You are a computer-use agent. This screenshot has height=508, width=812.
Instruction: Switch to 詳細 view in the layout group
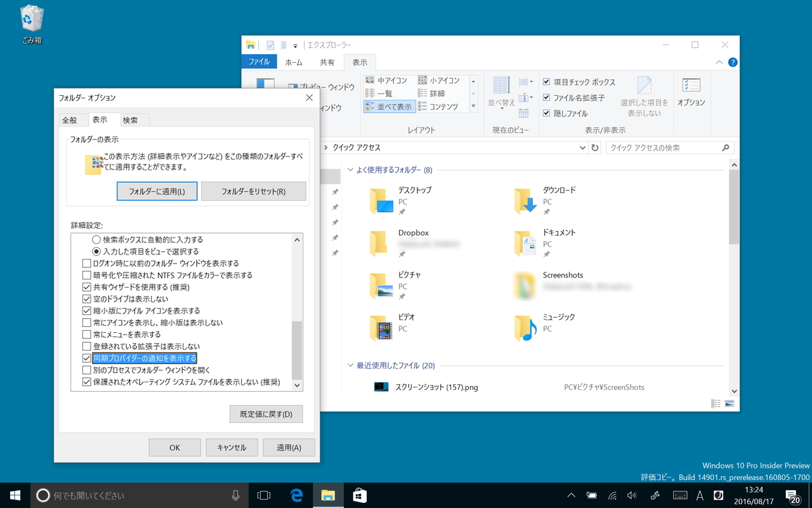click(437, 93)
